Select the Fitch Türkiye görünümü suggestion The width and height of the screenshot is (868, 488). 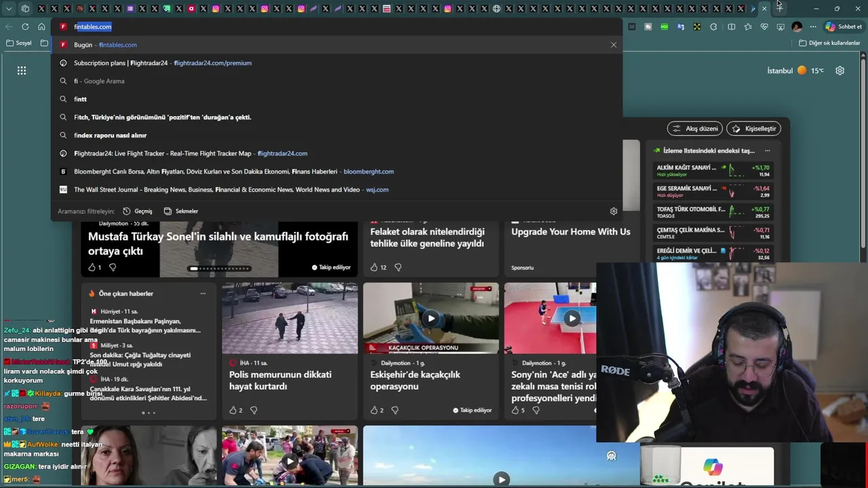coord(336,117)
